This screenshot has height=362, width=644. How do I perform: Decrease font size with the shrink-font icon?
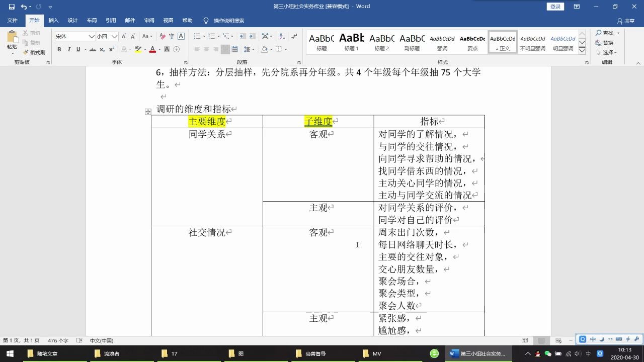point(133,36)
